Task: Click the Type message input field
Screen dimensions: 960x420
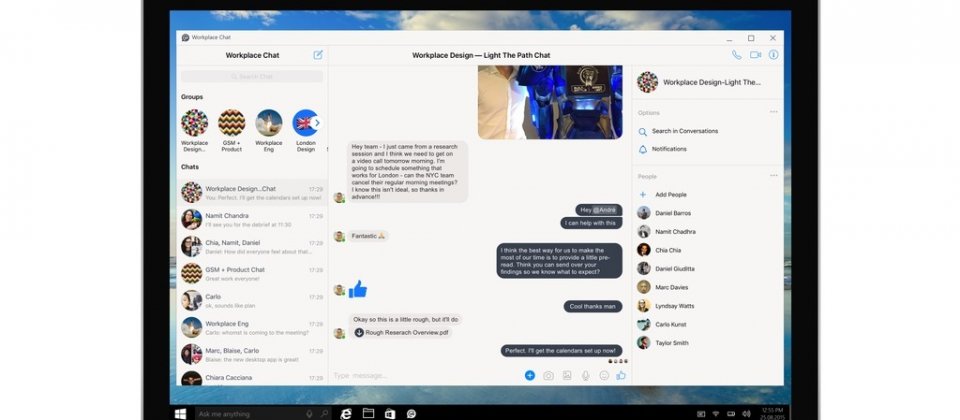Action: coord(426,375)
